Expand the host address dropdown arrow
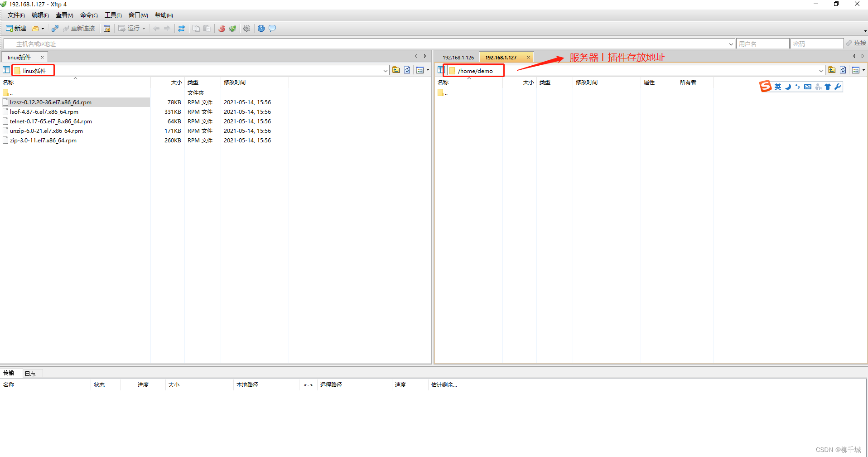The image size is (868, 457). [731, 44]
